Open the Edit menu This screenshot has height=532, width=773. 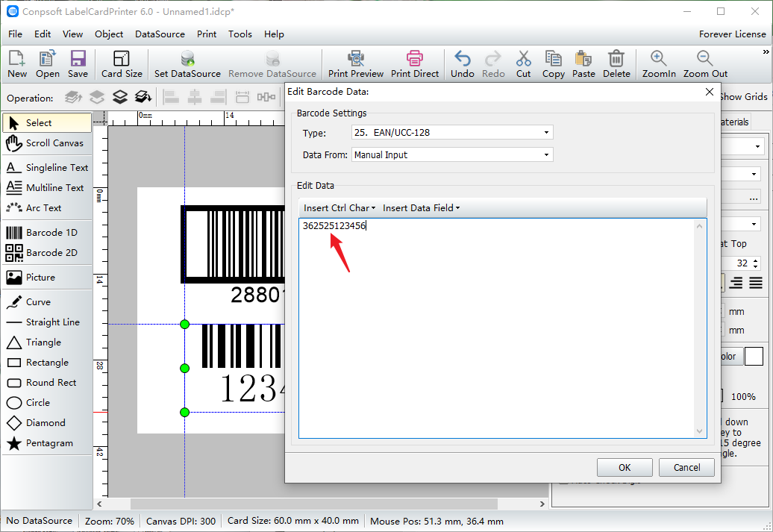pyautogui.click(x=43, y=34)
